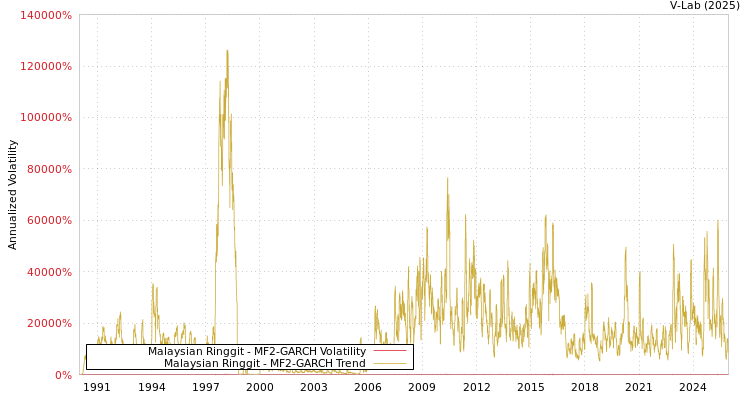Click the Trend legend line sample
The height and width of the screenshot is (400, 750).
coord(389,364)
